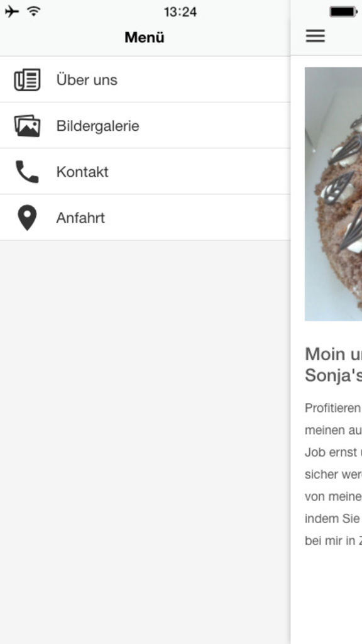This screenshot has height=644, width=362.
Task: Click the newspaper icon beside Über uns
Action: pos(27,80)
